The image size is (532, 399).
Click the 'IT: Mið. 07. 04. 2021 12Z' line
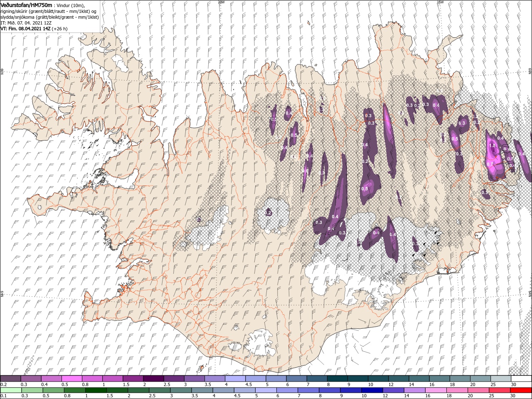coord(26,23)
